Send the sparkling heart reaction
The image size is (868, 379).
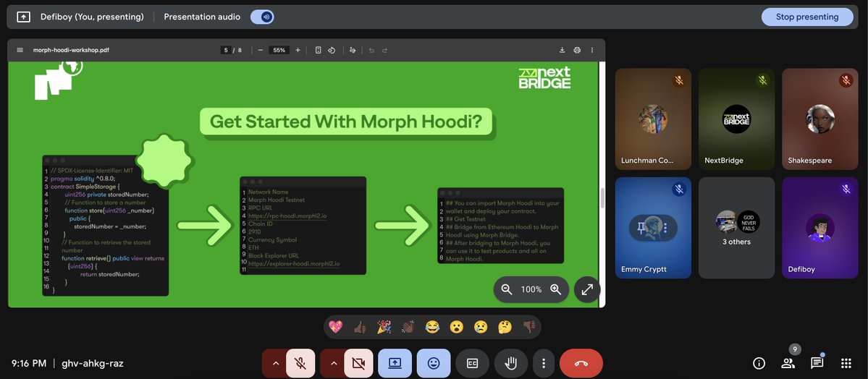click(x=335, y=327)
